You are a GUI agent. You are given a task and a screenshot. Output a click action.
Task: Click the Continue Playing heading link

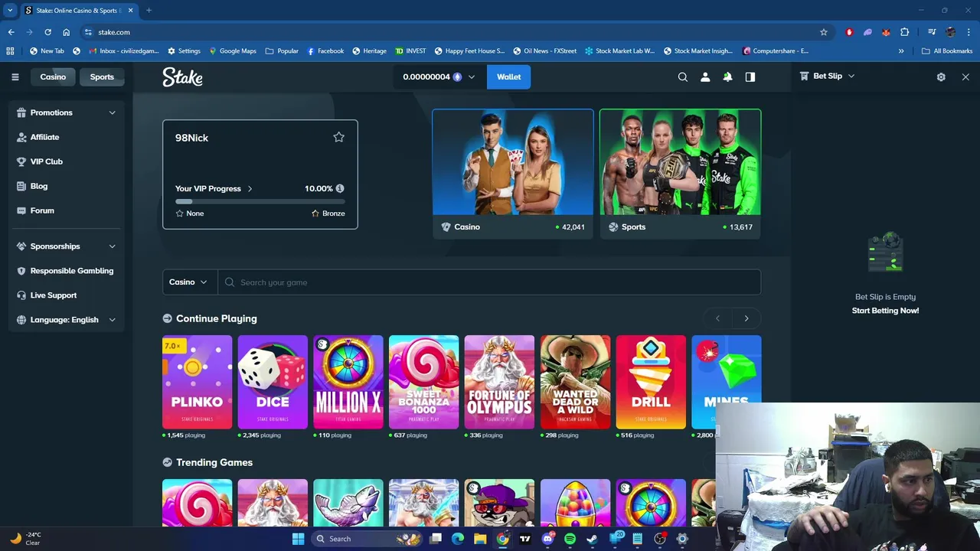[x=217, y=318]
